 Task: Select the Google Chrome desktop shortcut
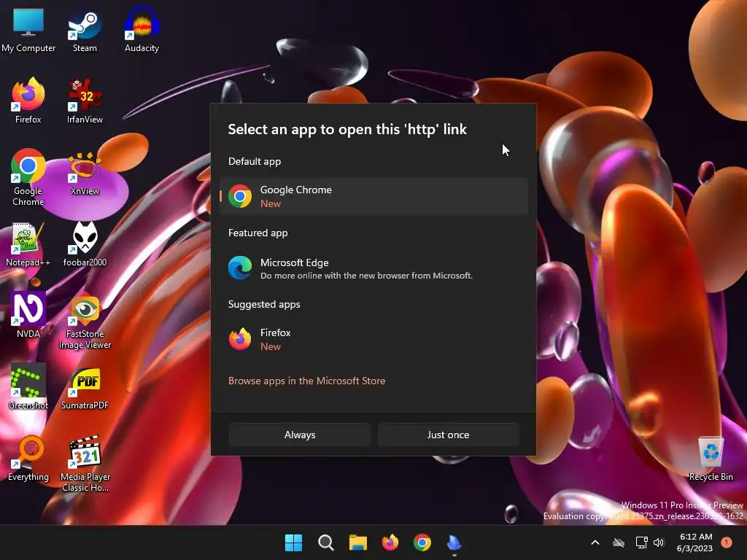pos(28,178)
